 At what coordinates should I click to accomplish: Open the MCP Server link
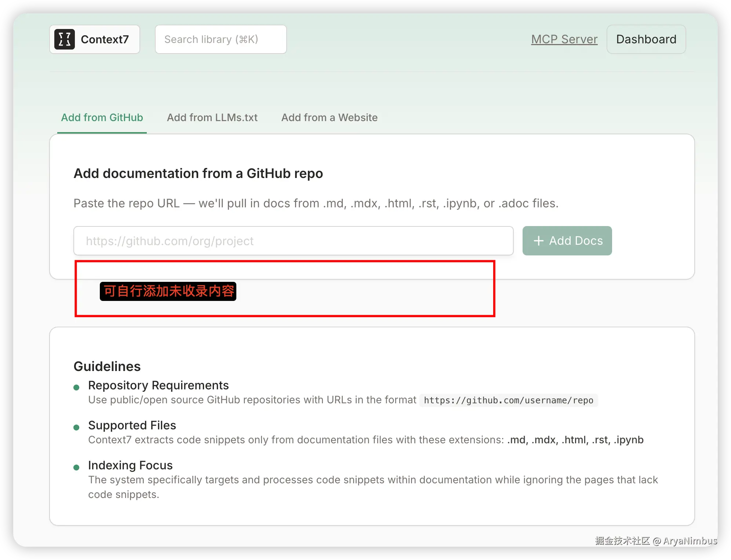[564, 39]
